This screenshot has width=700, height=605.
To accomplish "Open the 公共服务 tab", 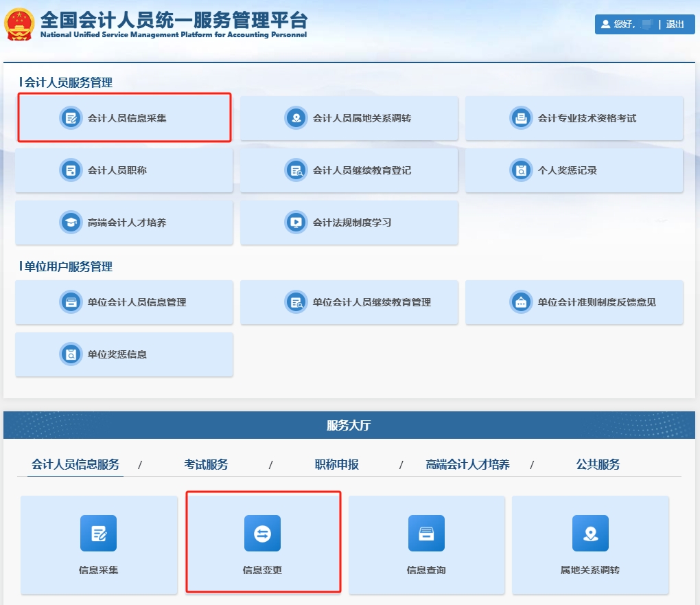I will click(x=598, y=465).
